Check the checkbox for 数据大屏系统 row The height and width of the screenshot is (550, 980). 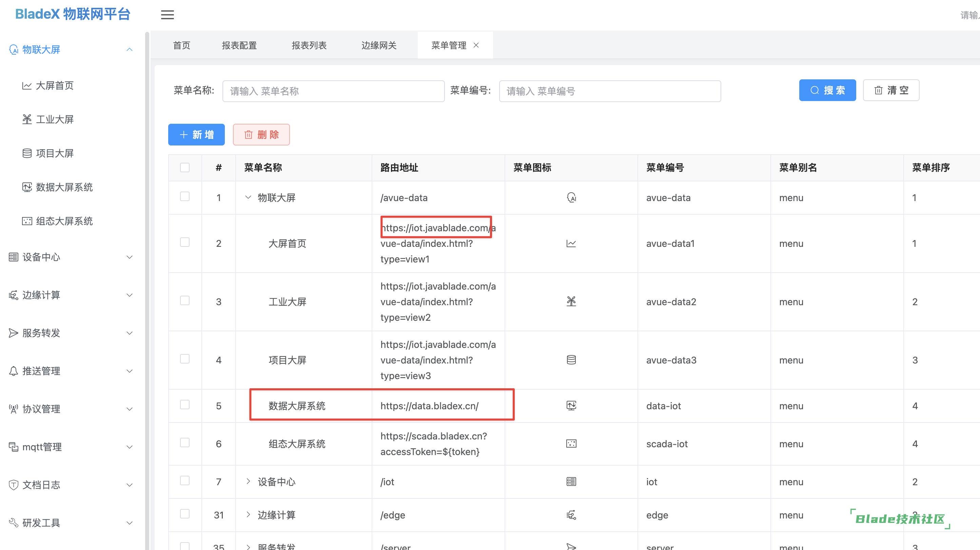click(x=185, y=405)
